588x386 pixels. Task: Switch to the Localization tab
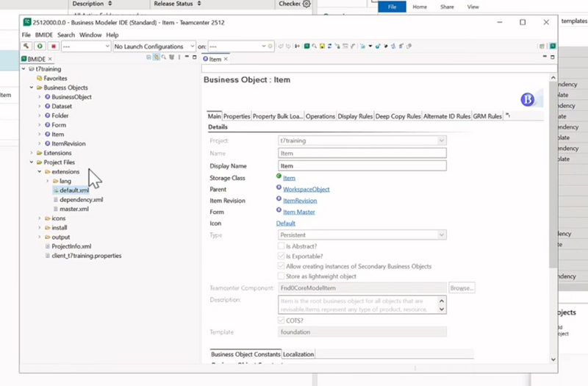[298, 354]
